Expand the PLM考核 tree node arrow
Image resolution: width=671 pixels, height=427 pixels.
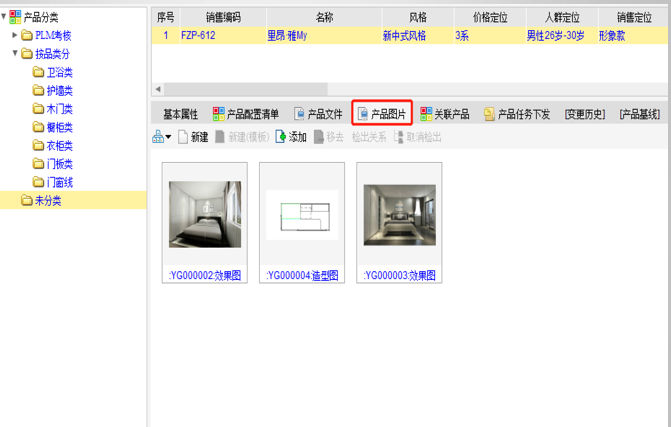pos(15,35)
